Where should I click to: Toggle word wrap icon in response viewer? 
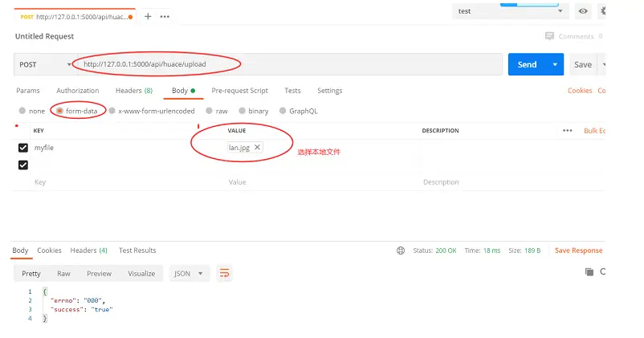pyautogui.click(x=224, y=273)
